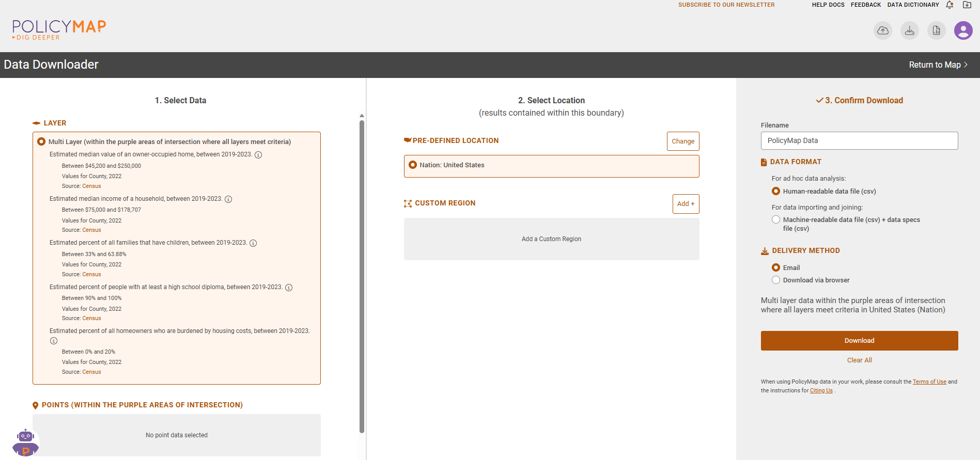Show info for high school diploma layer

pos(289,288)
